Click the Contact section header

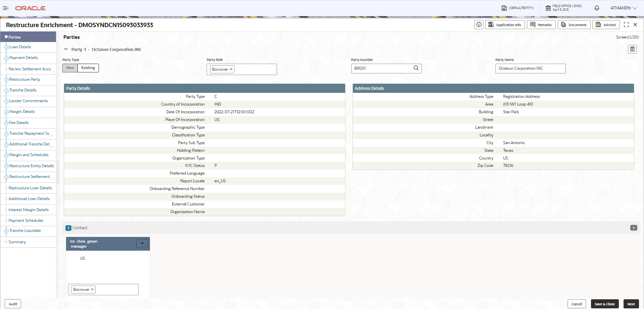[351, 228]
